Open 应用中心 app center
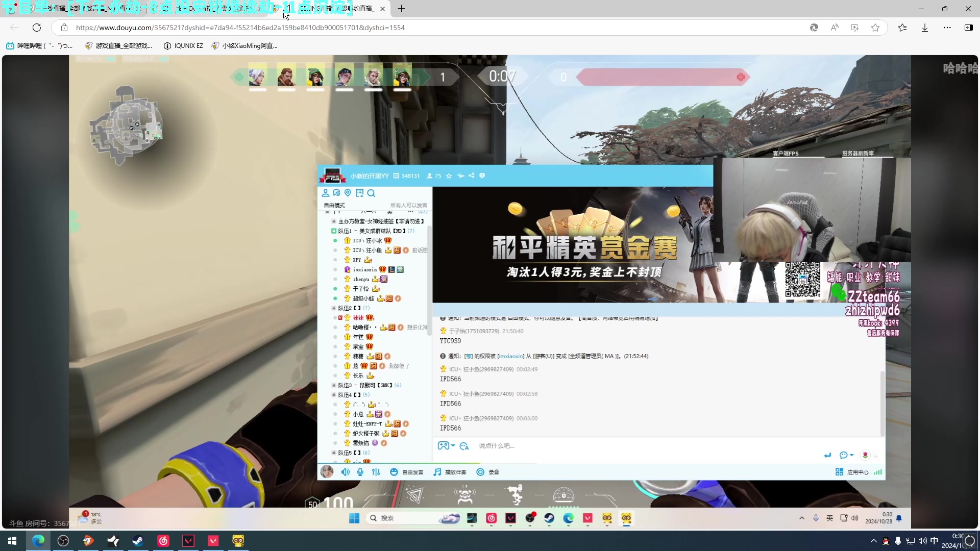 click(851, 472)
